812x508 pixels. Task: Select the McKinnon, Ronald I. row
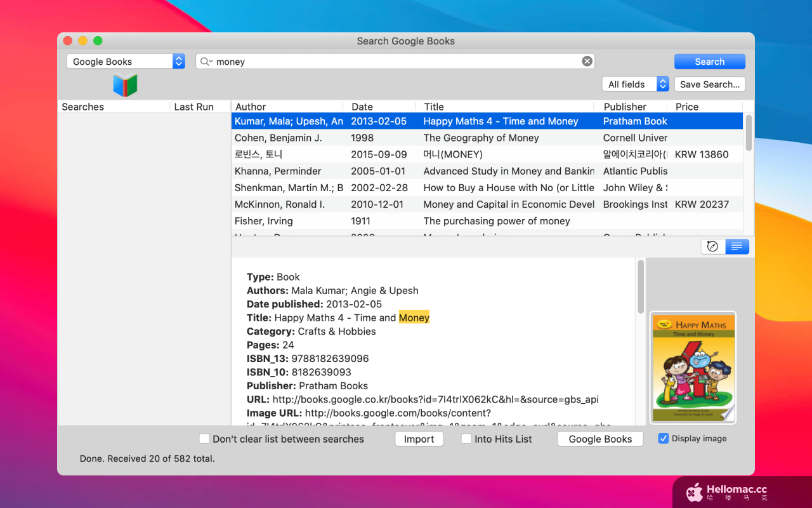click(487, 204)
